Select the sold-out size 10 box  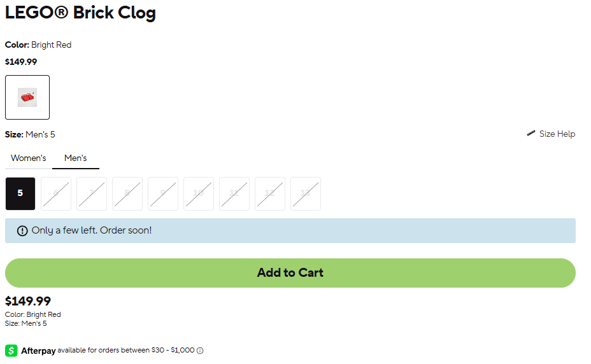coord(199,193)
